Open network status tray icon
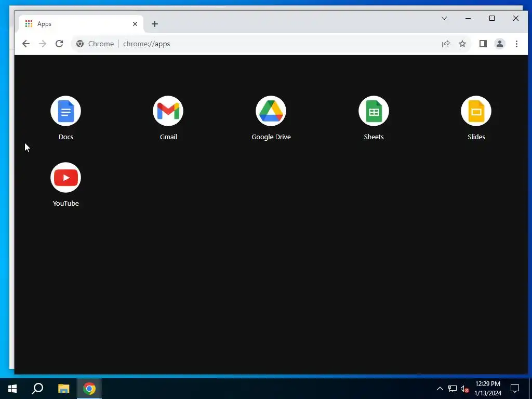The image size is (532, 399). (453, 389)
